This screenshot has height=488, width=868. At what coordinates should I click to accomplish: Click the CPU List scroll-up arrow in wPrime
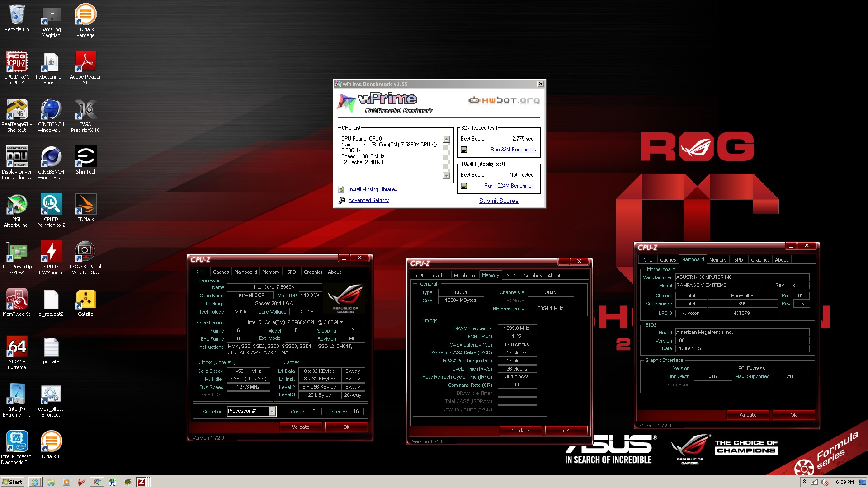tap(447, 139)
